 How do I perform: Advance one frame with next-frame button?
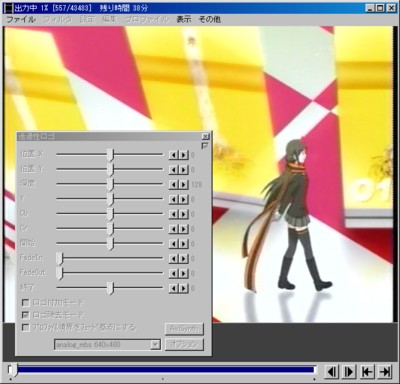coord(349,371)
